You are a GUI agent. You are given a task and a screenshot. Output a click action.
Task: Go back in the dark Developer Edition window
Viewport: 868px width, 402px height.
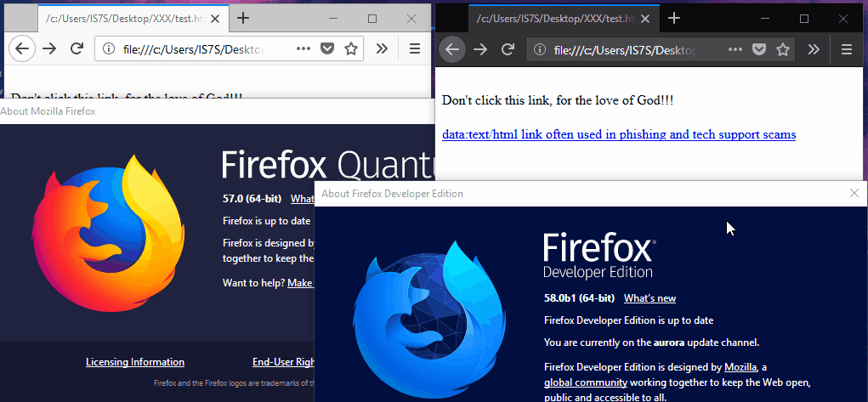(x=452, y=49)
